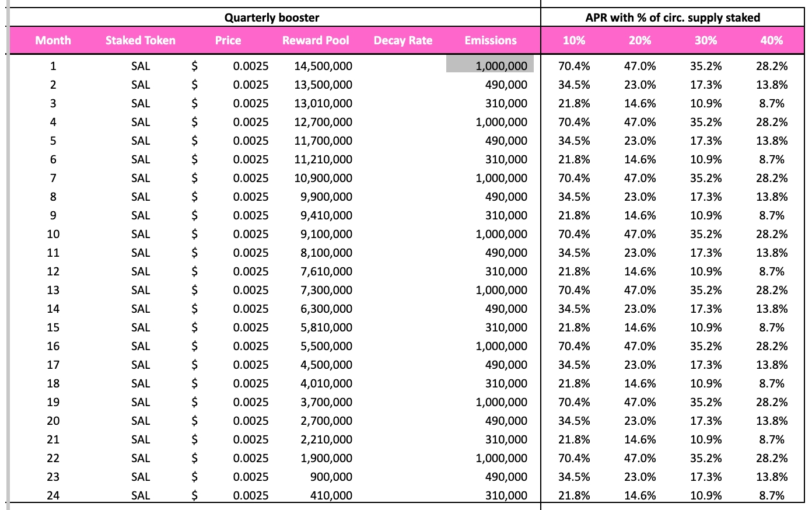
Task: Select the Staked Token column header
Action: point(140,40)
